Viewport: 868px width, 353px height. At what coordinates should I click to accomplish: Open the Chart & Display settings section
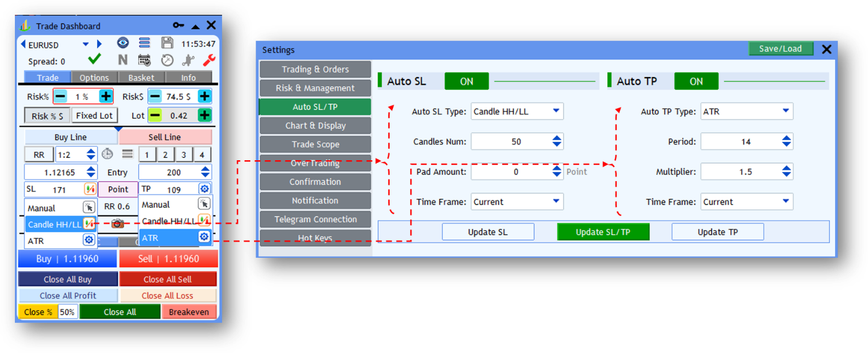pos(315,126)
